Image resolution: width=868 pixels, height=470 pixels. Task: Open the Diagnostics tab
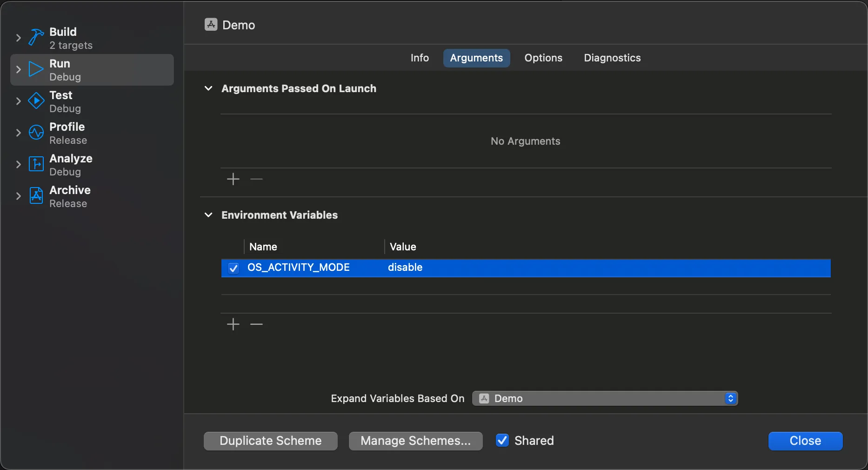click(612, 58)
